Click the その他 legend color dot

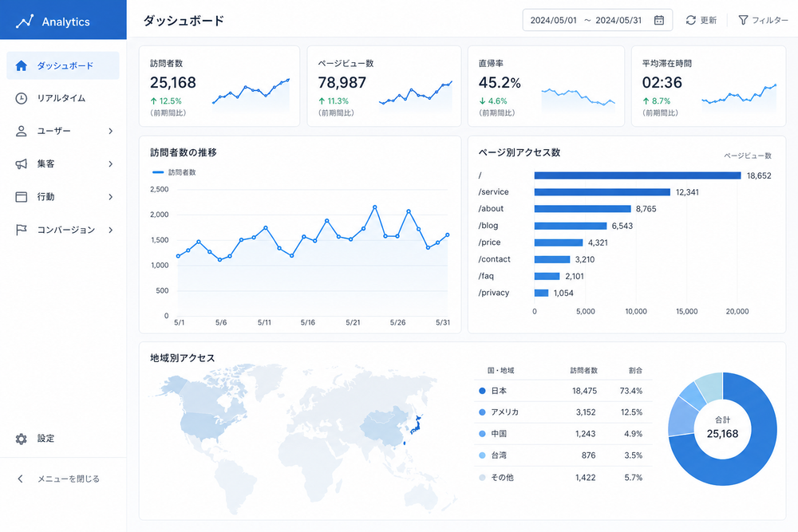tap(483, 478)
